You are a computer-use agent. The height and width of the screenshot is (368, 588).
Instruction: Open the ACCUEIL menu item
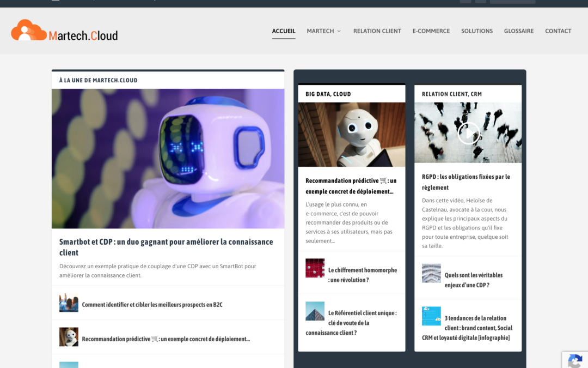(x=284, y=31)
